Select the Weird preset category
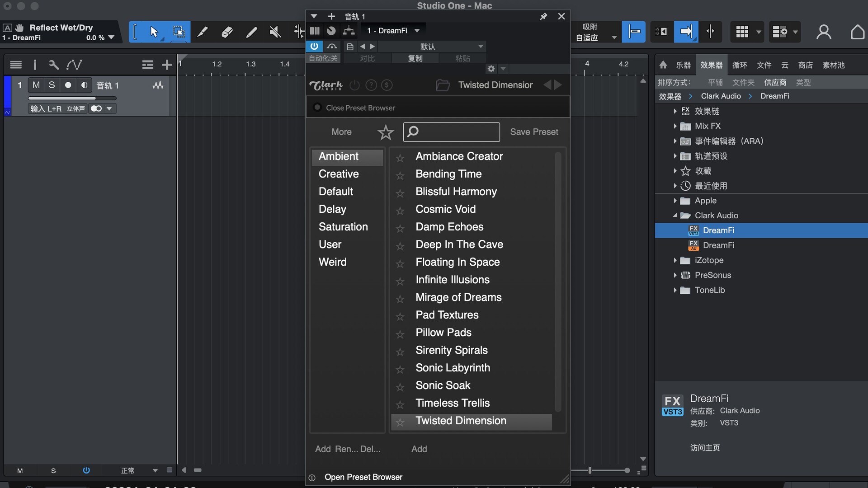 coord(347,262)
